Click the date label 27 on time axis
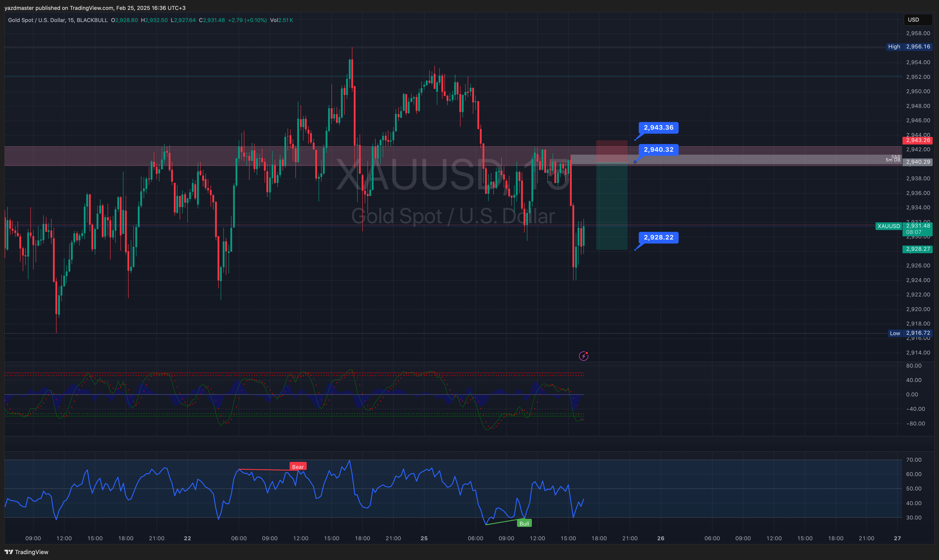The width and height of the screenshot is (939, 560). [x=898, y=538]
